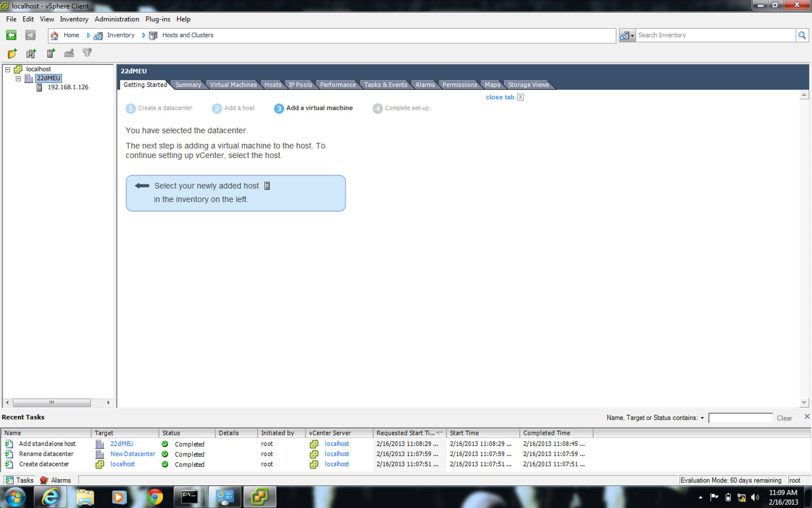Click Requested Start Time column sort arrow
Screen dimensions: 812x508
coord(440,433)
